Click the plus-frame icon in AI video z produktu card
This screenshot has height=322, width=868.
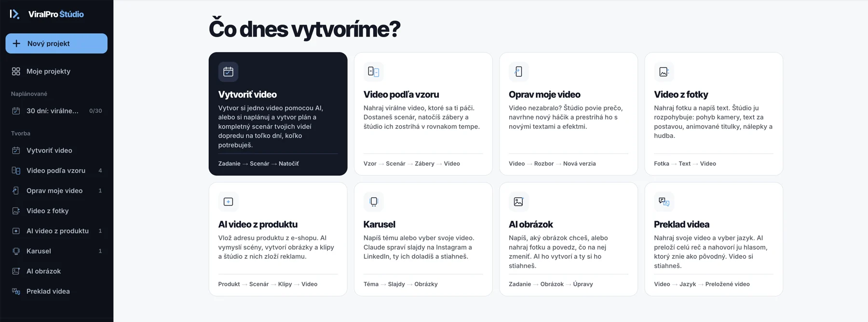(x=228, y=201)
